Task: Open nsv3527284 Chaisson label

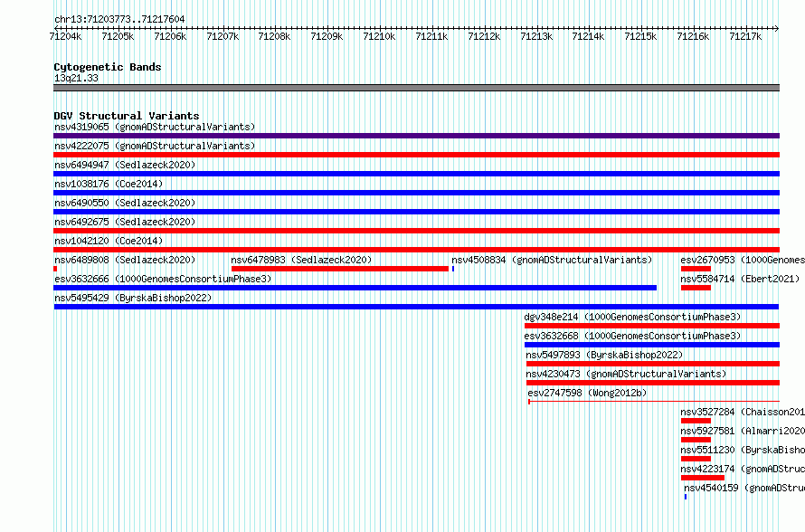Action: tap(743, 412)
